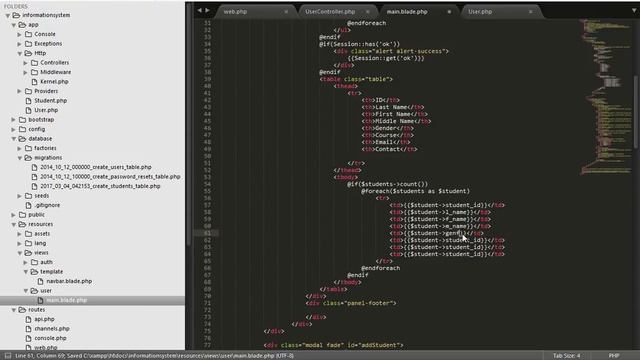Open the tab list dropdown arrow
The image size is (640, 360).
click(635, 11)
